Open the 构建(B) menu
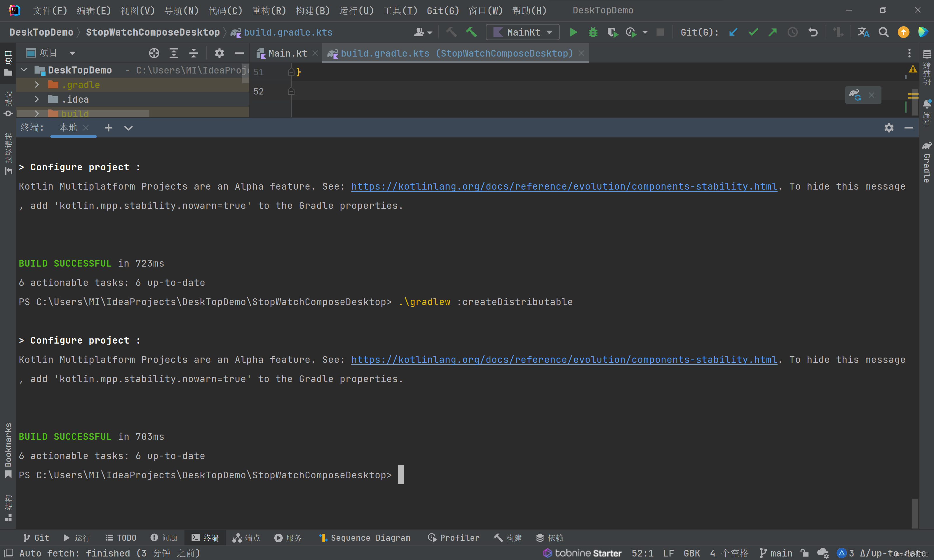The width and height of the screenshot is (934, 560). (x=312, y=10)
